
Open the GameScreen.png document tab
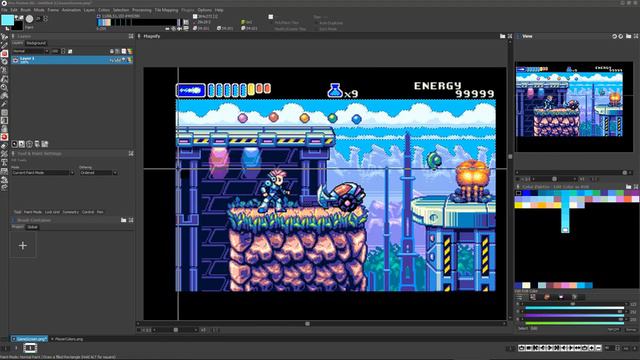click(29, 339)
